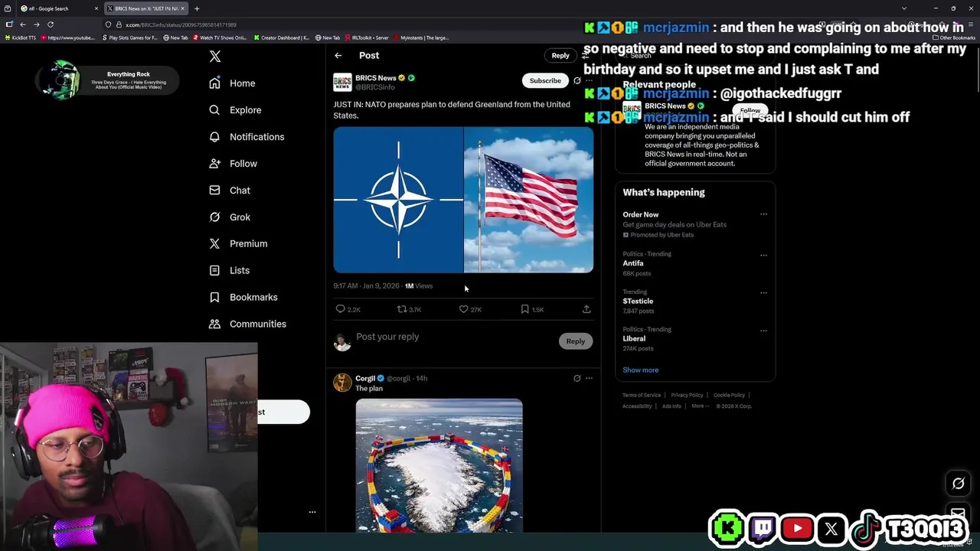Open the Explore section
This screenshot has width=980, height=551.
click(x=235, y=110)
